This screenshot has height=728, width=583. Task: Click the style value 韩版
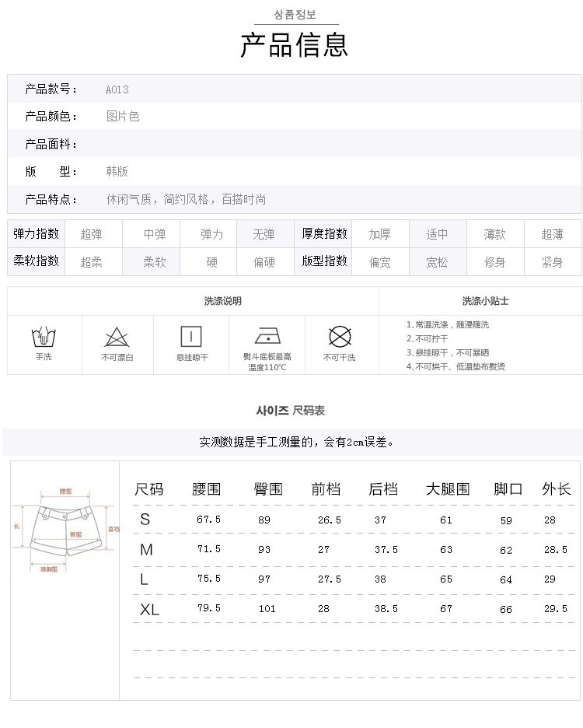(117, 171)
